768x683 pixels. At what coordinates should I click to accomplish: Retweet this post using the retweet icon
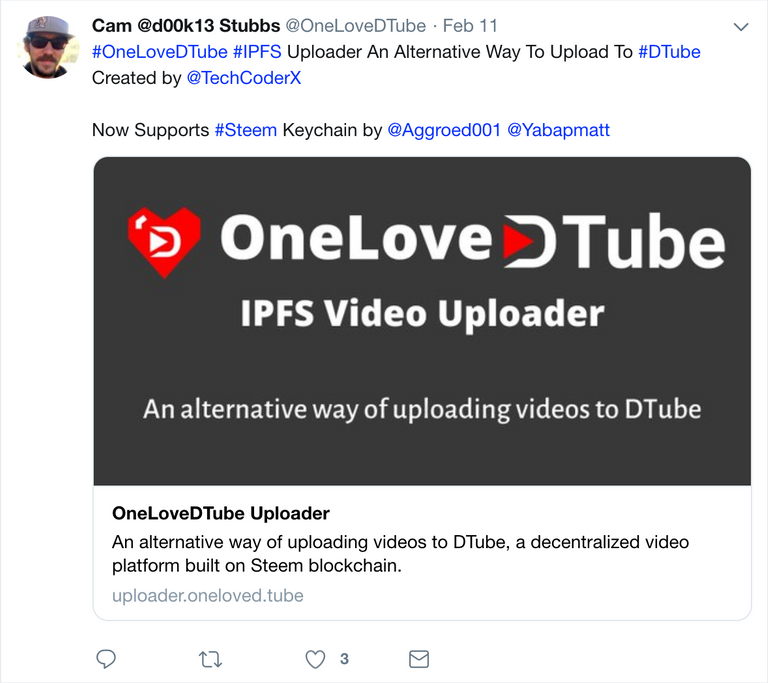point(211,659)
